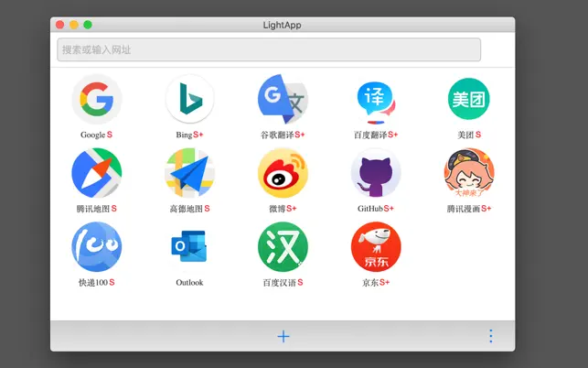Click the '微博' label text
The image size is (588, 368).
[277, 209]
